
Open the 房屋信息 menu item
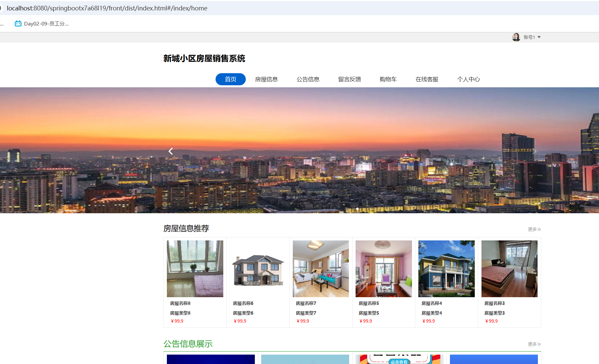coord(266,79)
